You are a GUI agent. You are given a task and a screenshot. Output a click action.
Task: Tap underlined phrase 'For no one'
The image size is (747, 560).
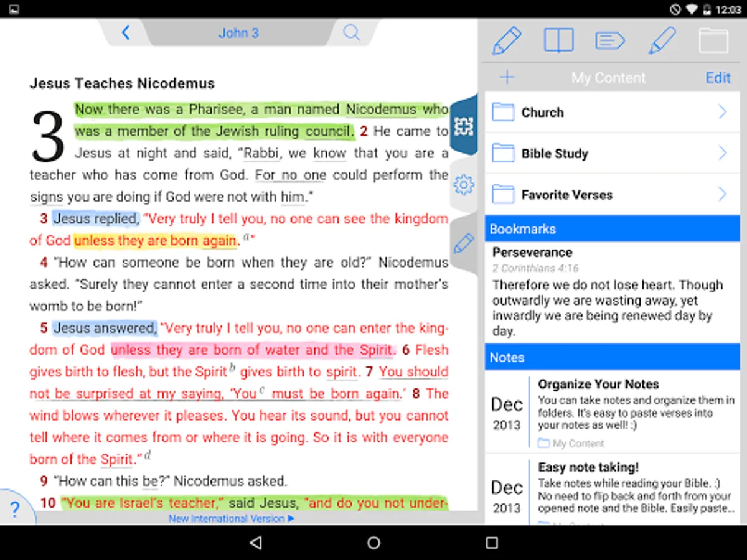(x=291, y=175)
